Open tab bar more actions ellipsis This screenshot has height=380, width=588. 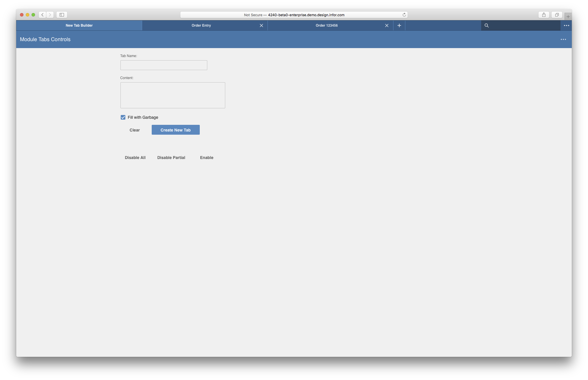[566, 25]
